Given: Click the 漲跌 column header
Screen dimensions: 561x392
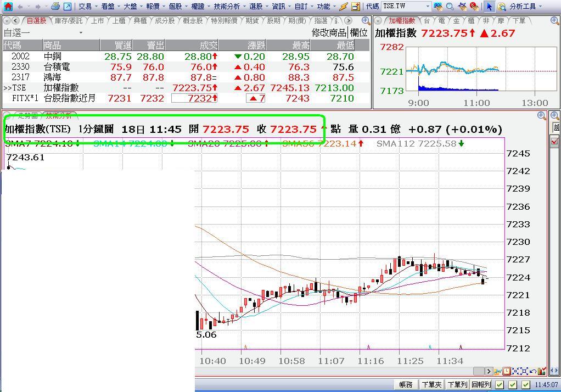Looking at the screenshot, I should [242, 46].
